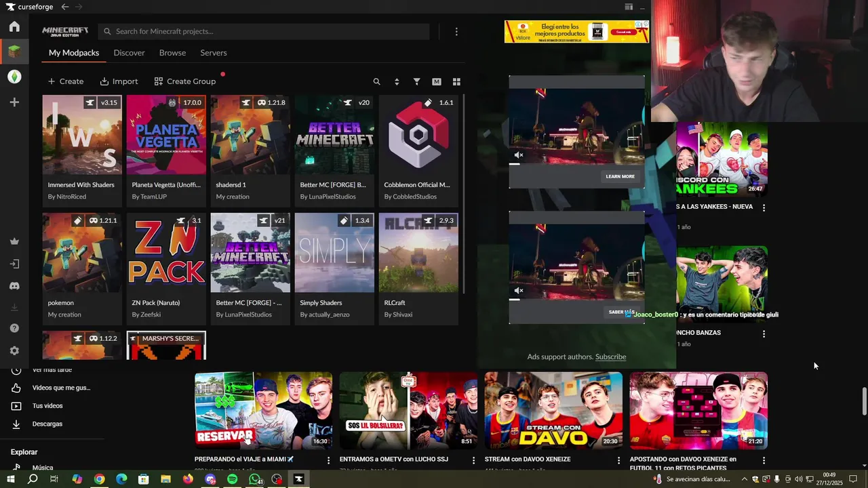Toggle the M view icon in modpack toolbar
Screen dimensions: 868x488
[x=437, y=81]
